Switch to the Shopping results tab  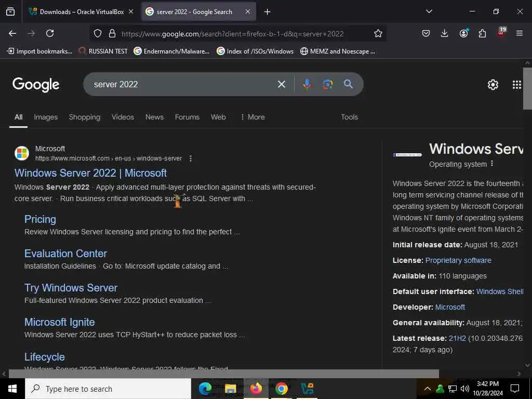pos(85,117)
